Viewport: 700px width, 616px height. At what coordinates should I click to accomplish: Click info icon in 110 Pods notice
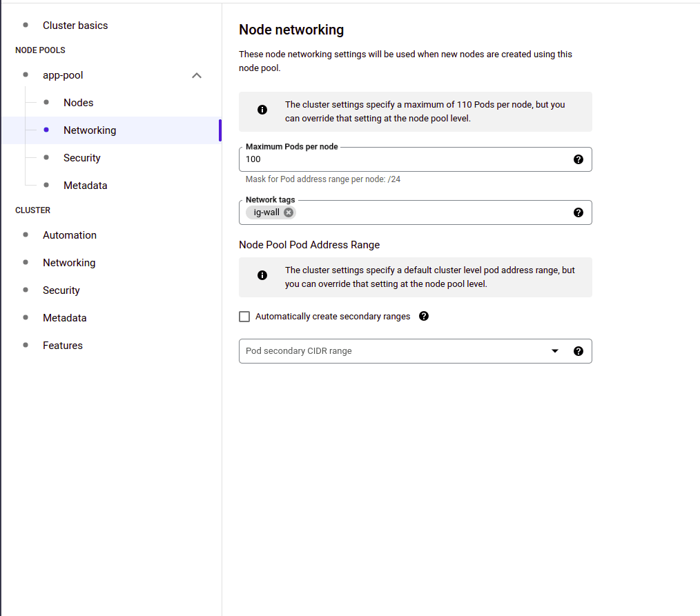[x=262, y=110]
